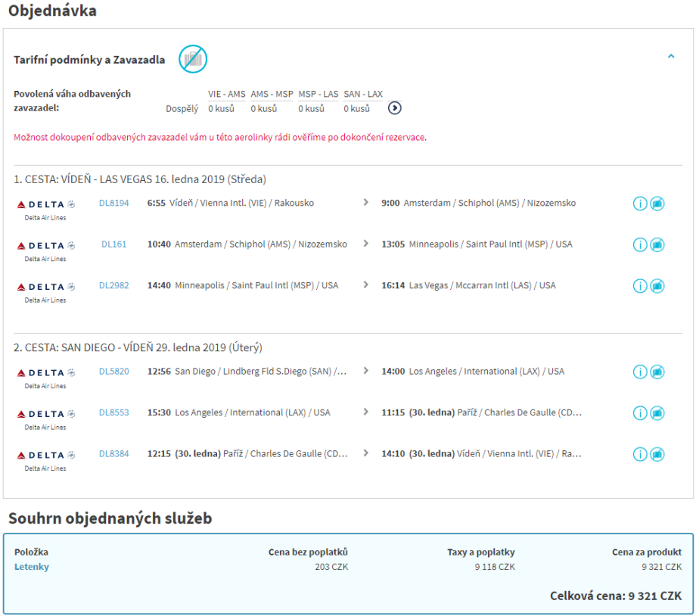Viewport: 696px width, 616px height.
Task: Click circled arrow to show more baggage segments
Action: (x=394, y=108)
